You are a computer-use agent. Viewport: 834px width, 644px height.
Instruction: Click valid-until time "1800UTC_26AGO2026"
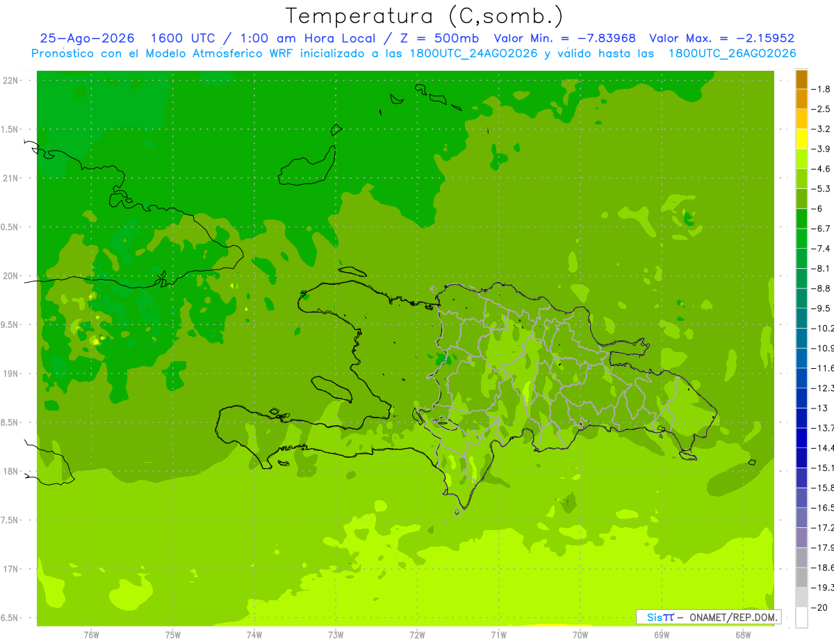(x=732, y=53)
